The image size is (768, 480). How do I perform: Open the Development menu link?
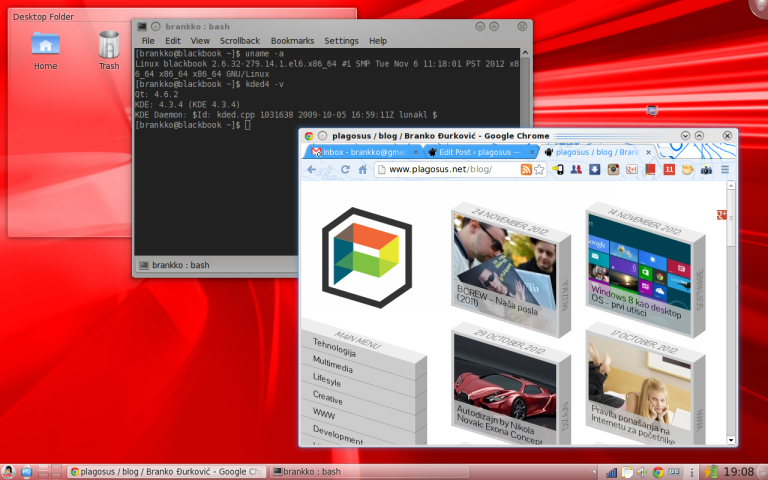coord(338,434)
